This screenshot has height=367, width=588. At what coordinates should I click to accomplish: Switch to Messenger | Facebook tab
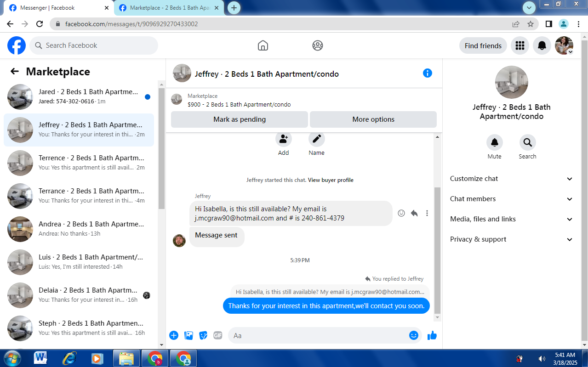tap(57, 8)
